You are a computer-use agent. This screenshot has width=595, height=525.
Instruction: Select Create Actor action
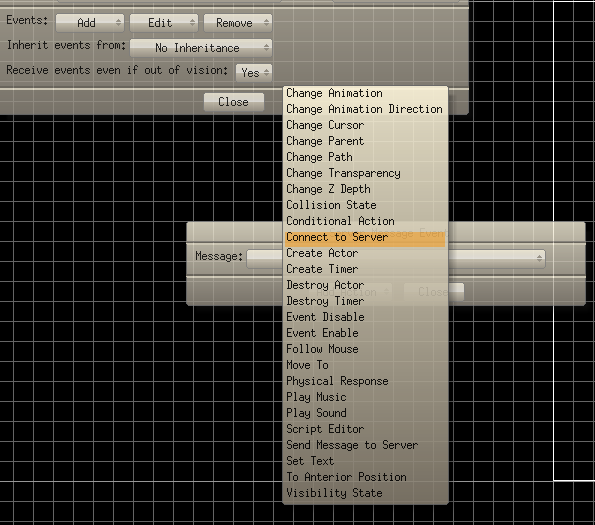pyautogui.click(x=365, y=253)
